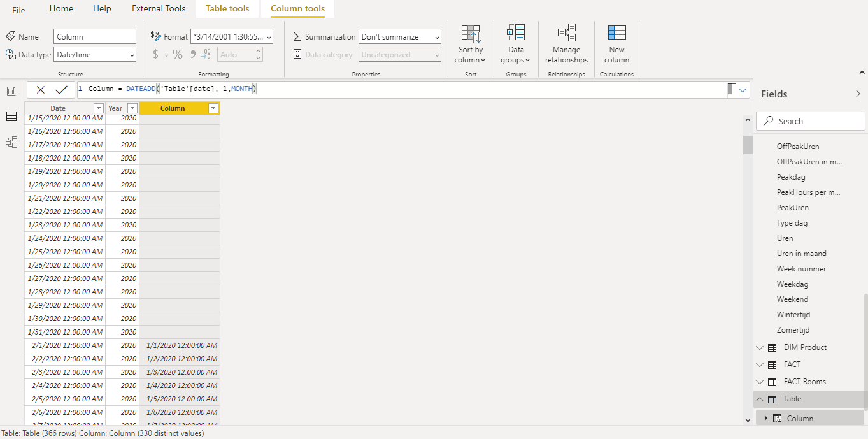868x439 pixels.
Task: Open the currency format dropdown arrow
Action: pos(167,55)
